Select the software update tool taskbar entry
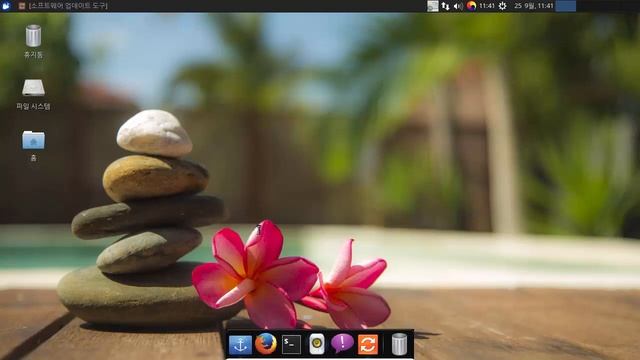640x360 pixels. pyautogui.click(x=63, y=6)
